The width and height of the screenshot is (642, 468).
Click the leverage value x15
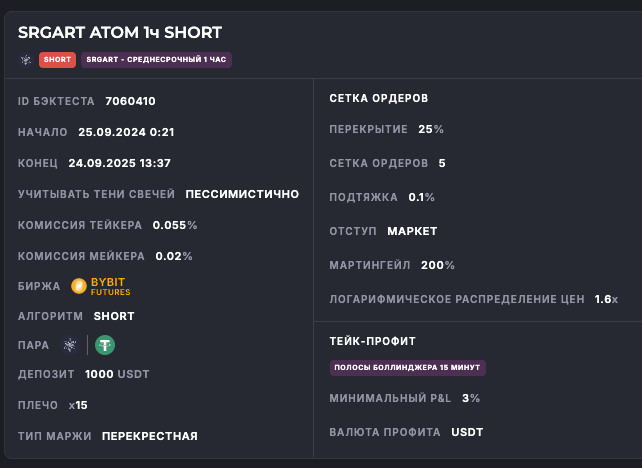79,405
